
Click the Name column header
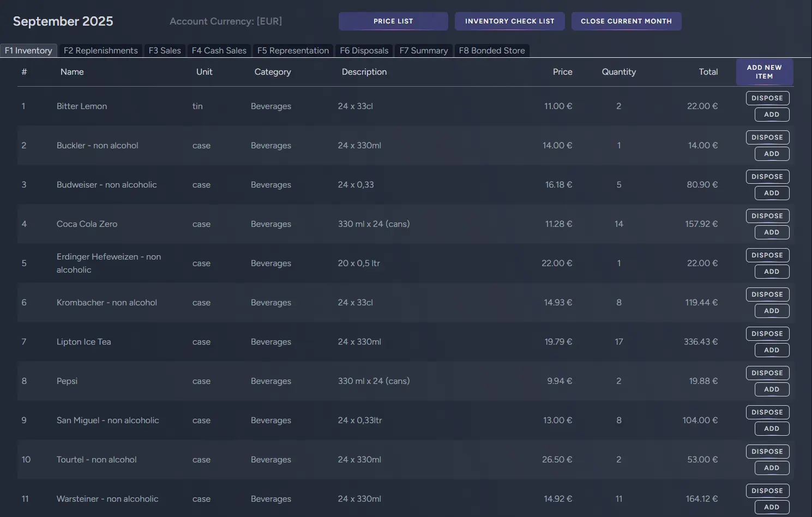(72, 72)
